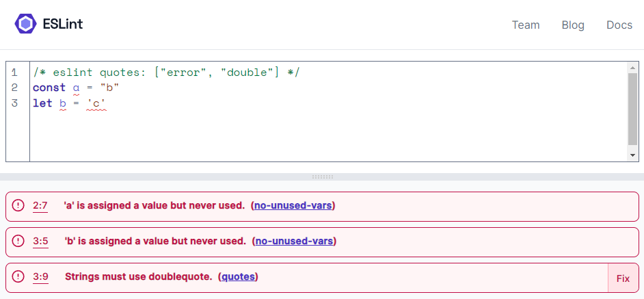Open the Team page
Viewport: 644px width, 299px height.
pos(526,25)
